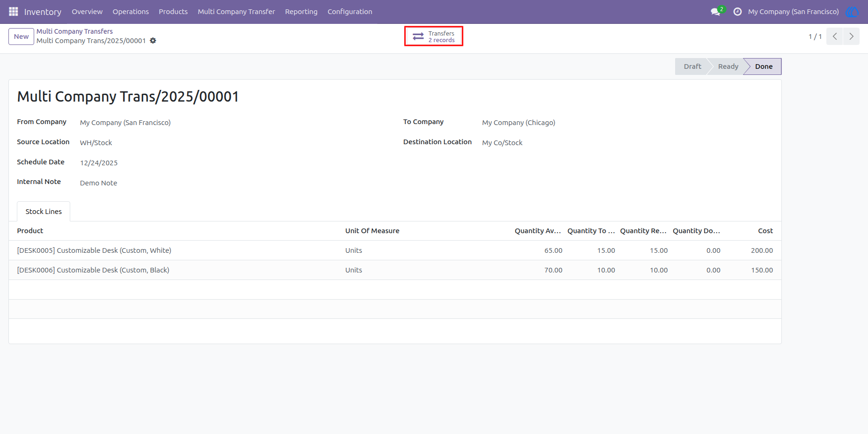
Task: Open the Products menu
Action: pyautogui.click(x=173, y=12)
